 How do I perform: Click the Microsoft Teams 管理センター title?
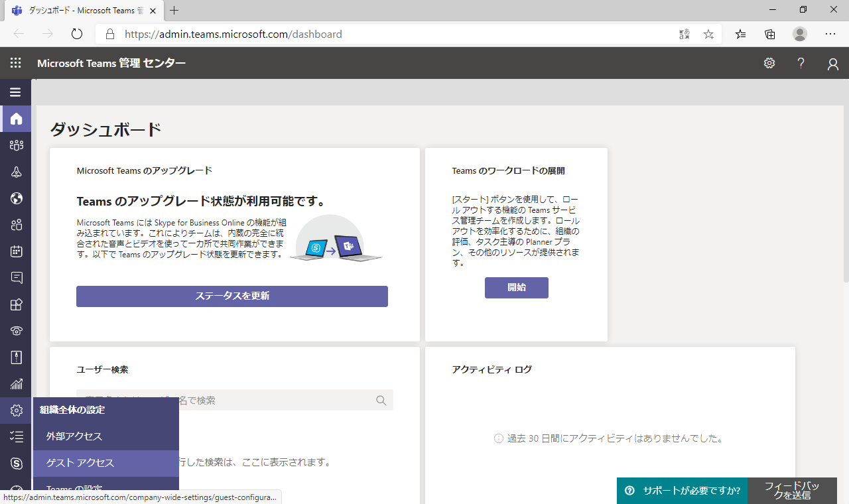(111, 63)
